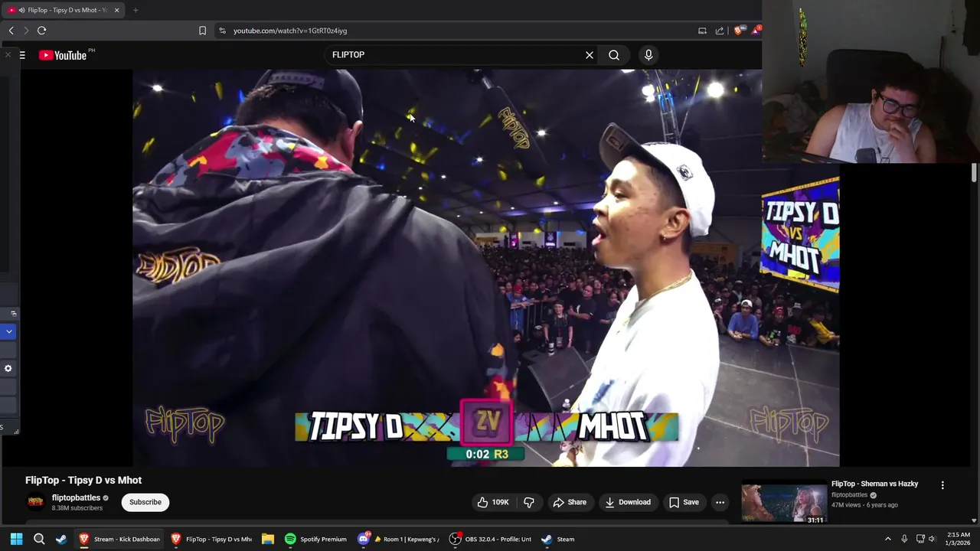The image size is (980, 551).
Task: Open options menu for Shernan vs Hazky
Action: coord(942,485)
